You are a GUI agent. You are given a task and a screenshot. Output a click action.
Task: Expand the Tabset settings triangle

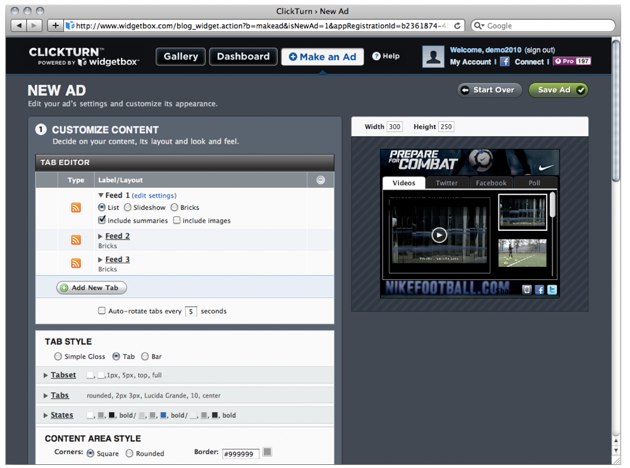45,375
